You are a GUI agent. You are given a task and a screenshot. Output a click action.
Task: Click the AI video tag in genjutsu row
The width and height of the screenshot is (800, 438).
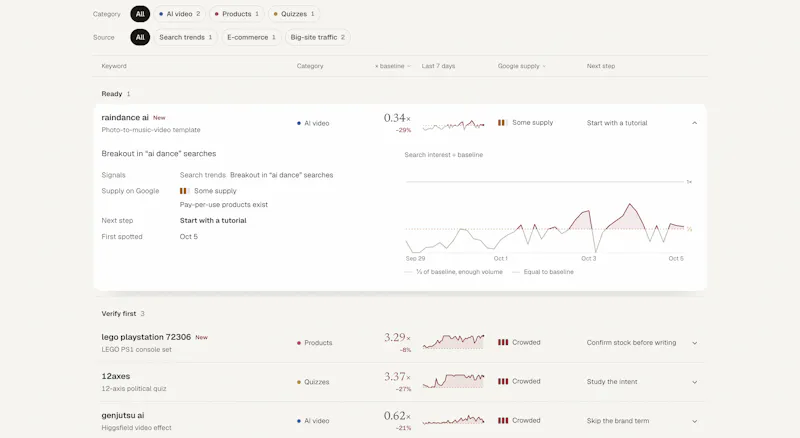[x=313, y=421]
